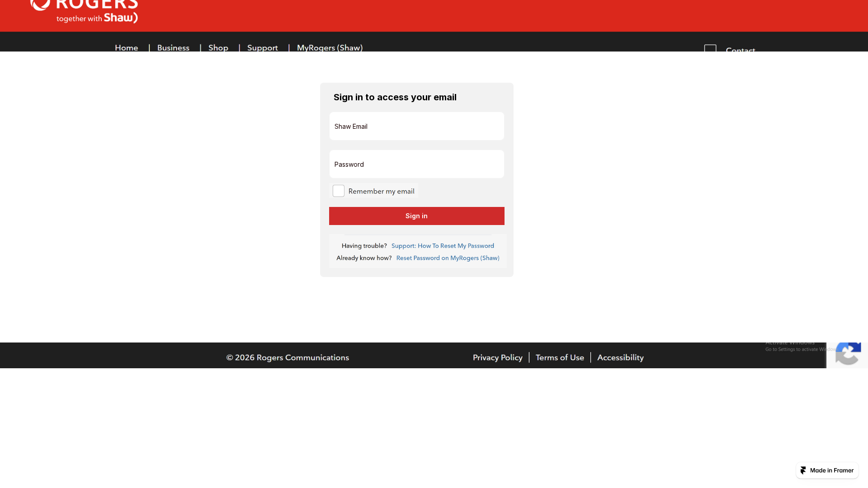
Task: Go to the Shop menu item
Action: tap(218, 47)
